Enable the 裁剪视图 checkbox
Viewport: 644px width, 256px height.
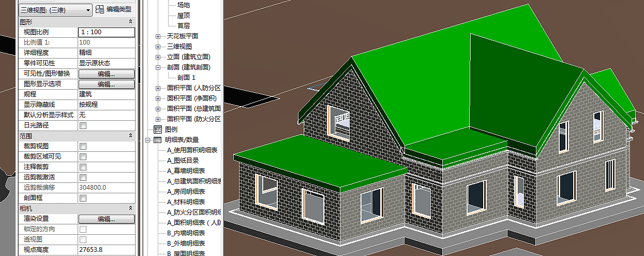(x=83, y=146)
